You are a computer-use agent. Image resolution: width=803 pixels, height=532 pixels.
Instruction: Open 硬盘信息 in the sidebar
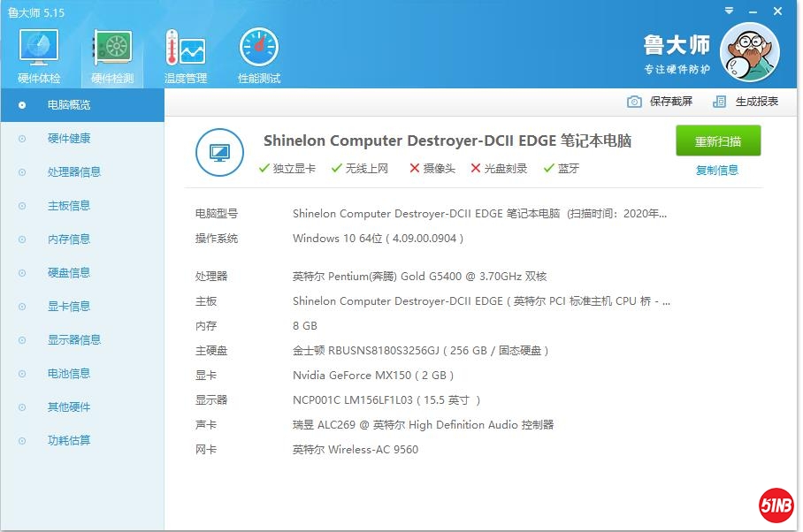coord(69,273)
